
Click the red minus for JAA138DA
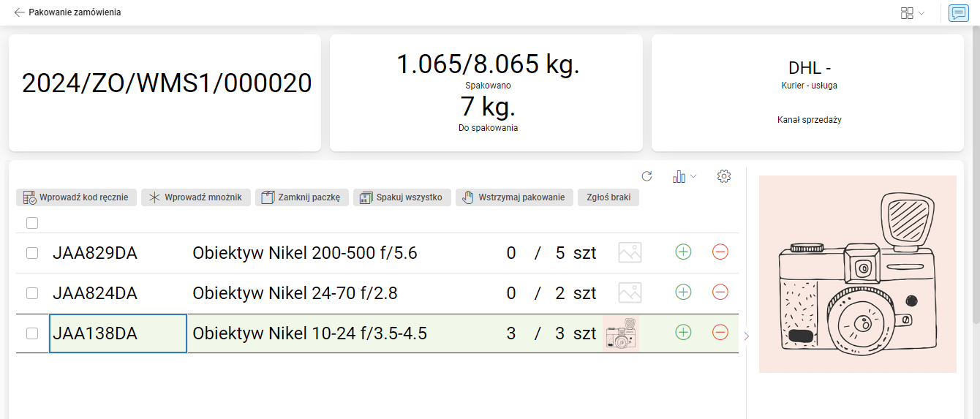coord(720,333)
